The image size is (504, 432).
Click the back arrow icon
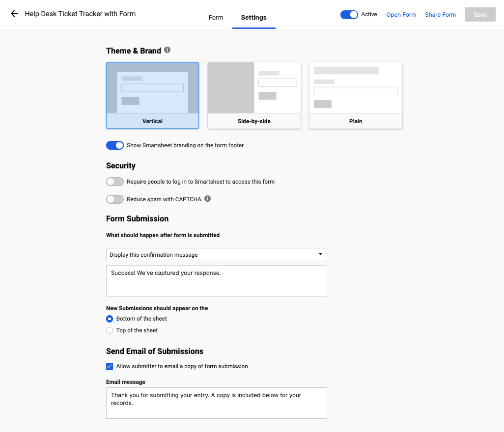(14, 14)
